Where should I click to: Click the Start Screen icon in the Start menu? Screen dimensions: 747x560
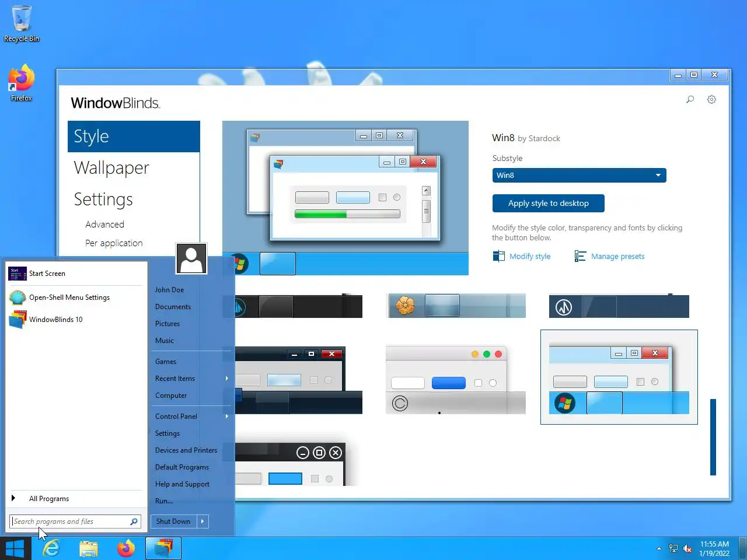[x=18, y=273]
